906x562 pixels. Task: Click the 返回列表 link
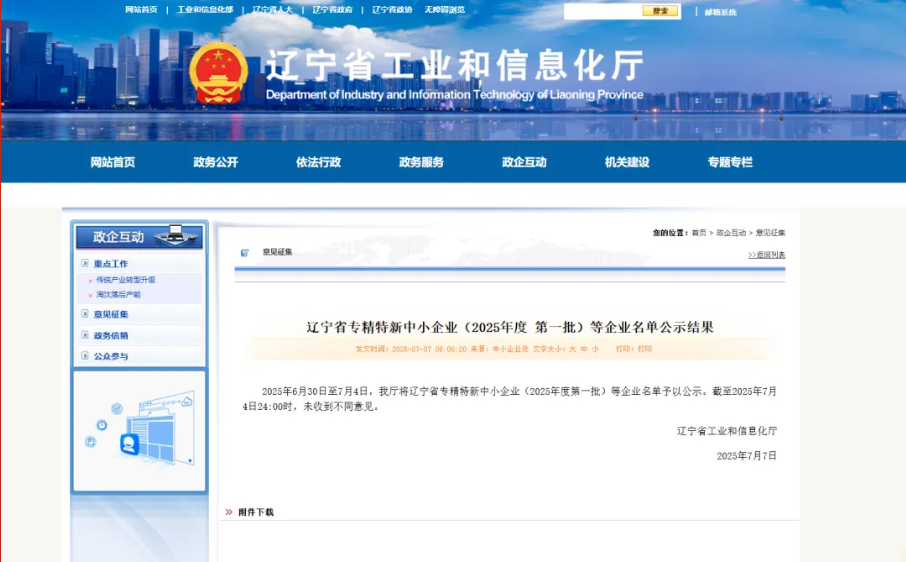point(766,255)
